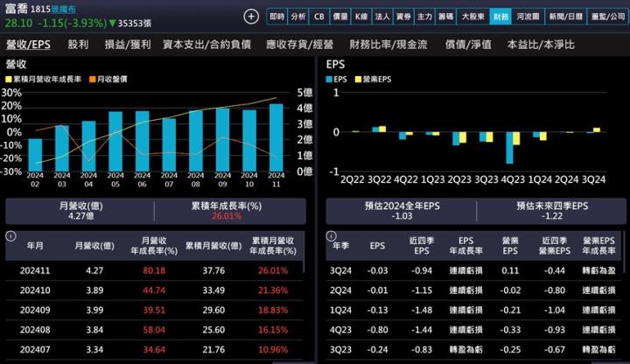
Task: Click yellow 營業EPS legend marker
Action: coord(359,79)
